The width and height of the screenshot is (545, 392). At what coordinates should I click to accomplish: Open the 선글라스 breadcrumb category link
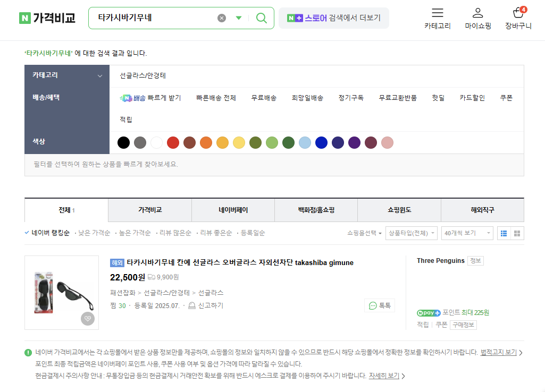click(211, 293)
